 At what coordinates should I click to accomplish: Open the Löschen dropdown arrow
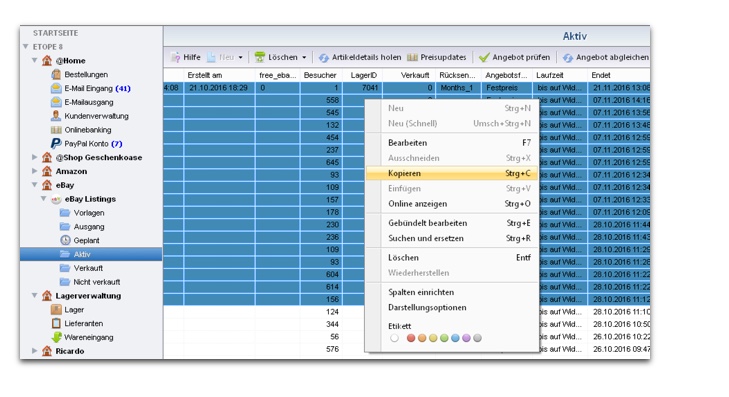[304, 58]
